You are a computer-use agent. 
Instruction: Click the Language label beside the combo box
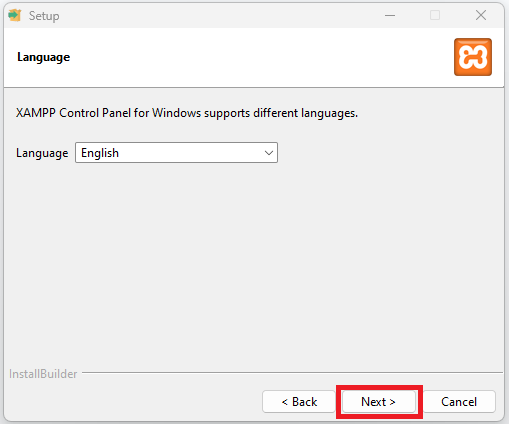[x=42, y=153]
